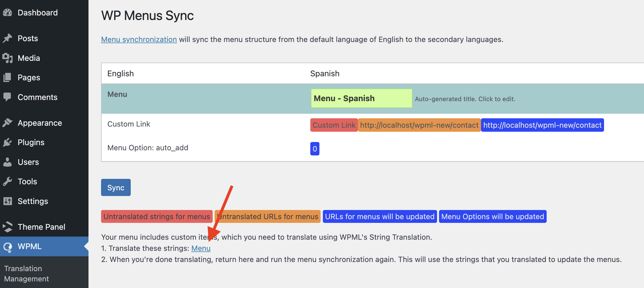
Task: Follow the Menu synchronization link
Action: click(x=139, y=39)
